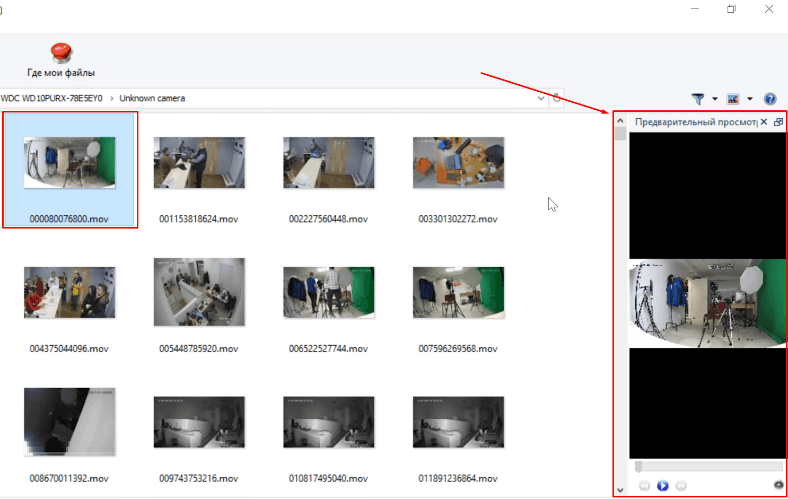Viewport: 788px width, 499px height.
Task: Select thumbnail of 007596269568.mov
Action: click(x=458, y=292)
